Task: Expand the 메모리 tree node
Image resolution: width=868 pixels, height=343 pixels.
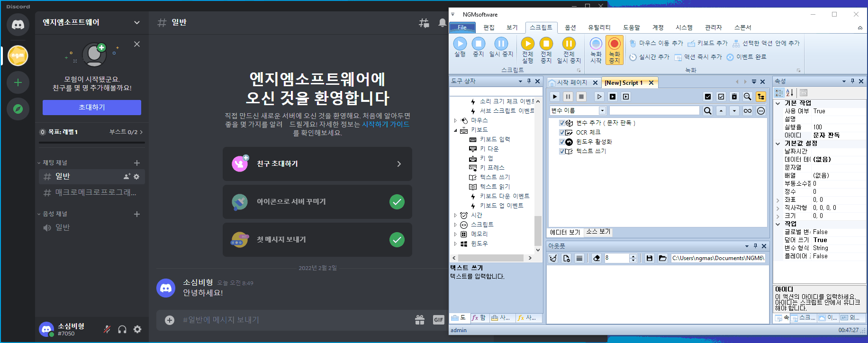Action: [x=456, y=234]
